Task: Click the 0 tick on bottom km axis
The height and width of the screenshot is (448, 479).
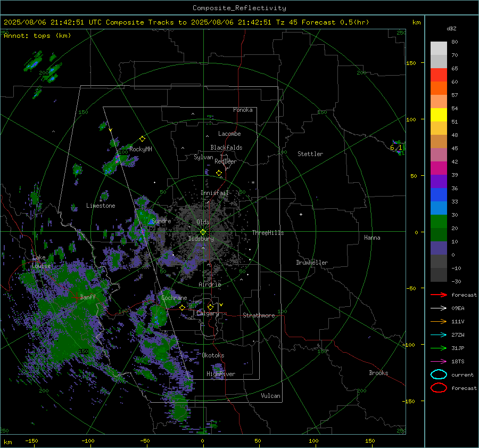Action: coord(202,441)
